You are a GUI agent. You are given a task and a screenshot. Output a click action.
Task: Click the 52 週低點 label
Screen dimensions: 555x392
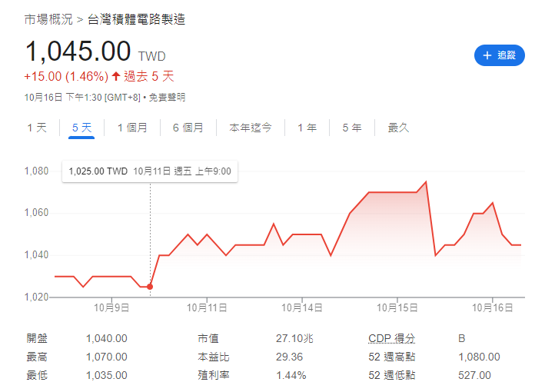tap(391, 375)
